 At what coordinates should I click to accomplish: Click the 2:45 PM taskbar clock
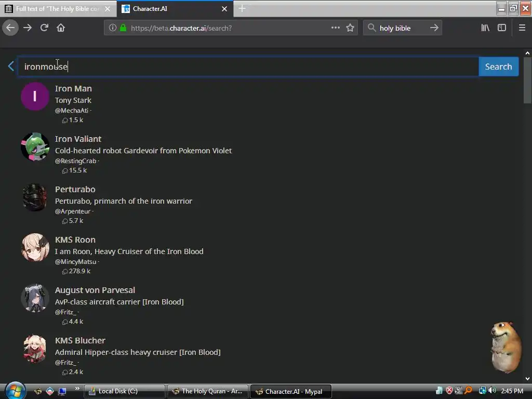pos(512,391)
